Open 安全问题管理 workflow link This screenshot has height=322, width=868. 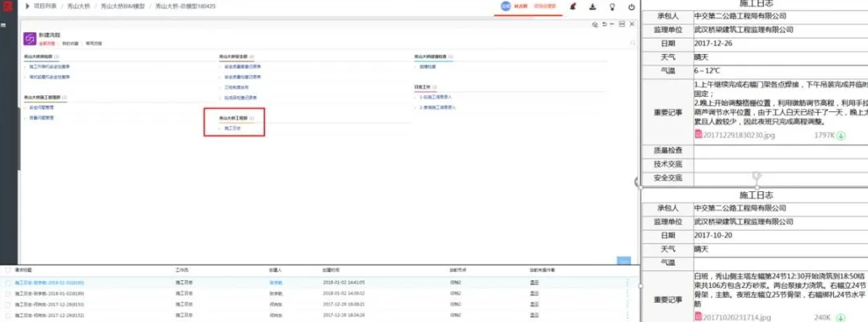(41, 107)
